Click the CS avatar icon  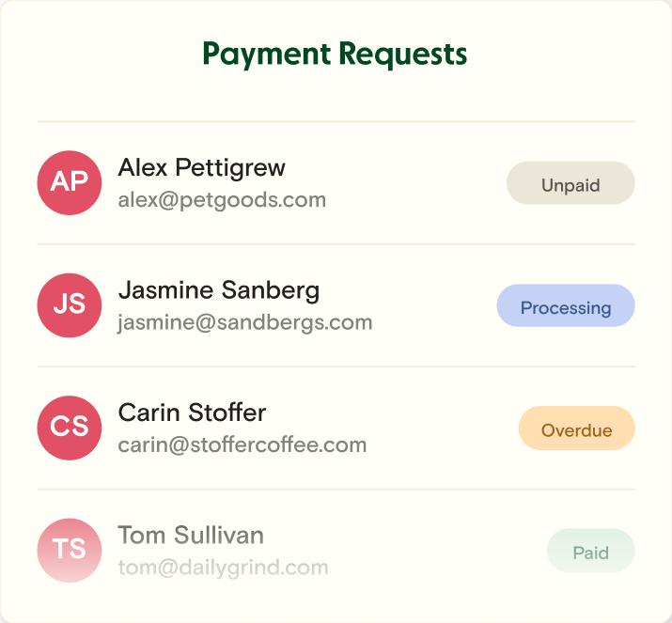(x=70, y=428)
